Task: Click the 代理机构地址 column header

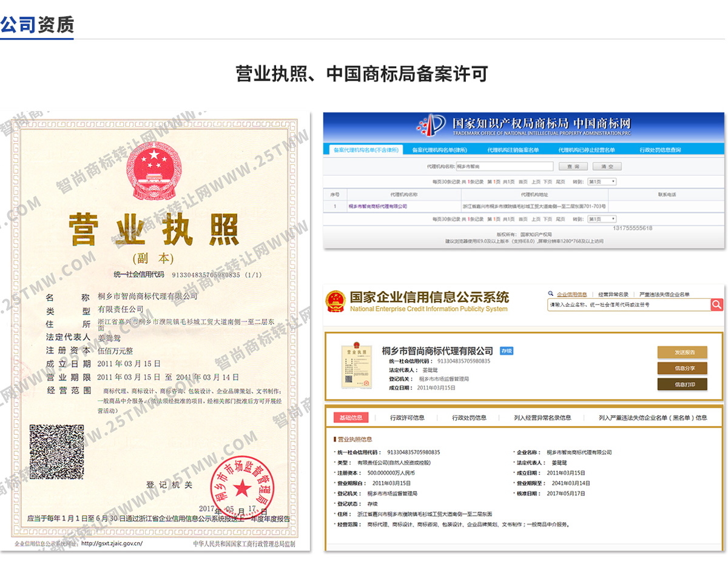Action: (x=534, y=195)
